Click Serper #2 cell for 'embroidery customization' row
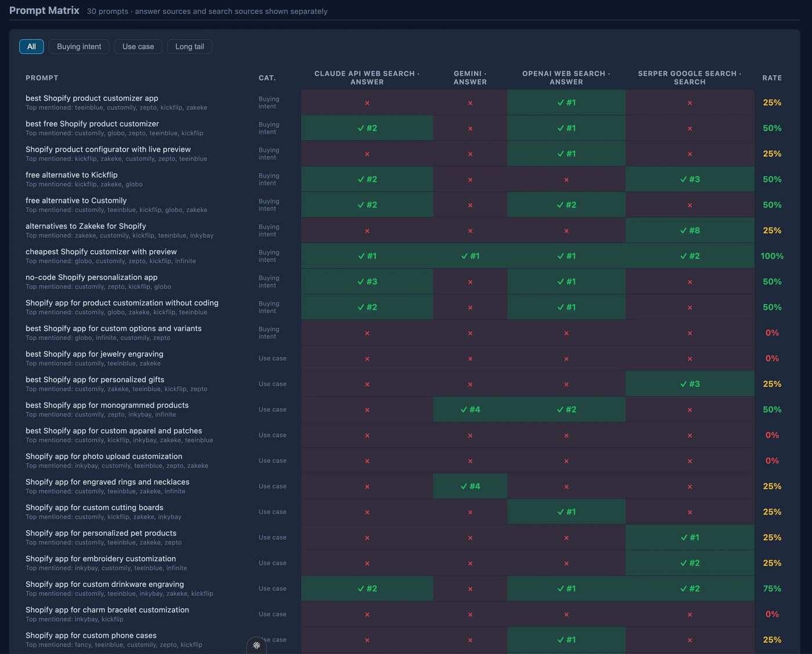812x654 pixels. coord(690,562)
